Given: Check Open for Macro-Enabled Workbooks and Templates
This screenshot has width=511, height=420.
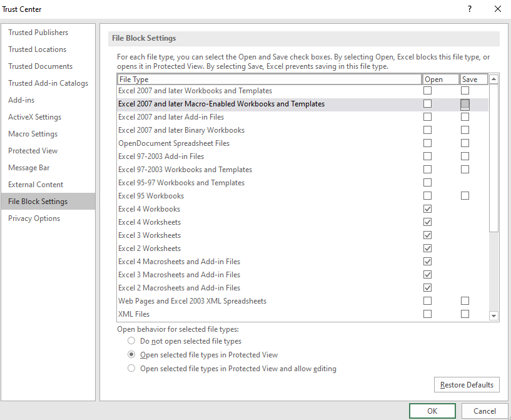Looking at the screenshot, I should click(427, 104).
